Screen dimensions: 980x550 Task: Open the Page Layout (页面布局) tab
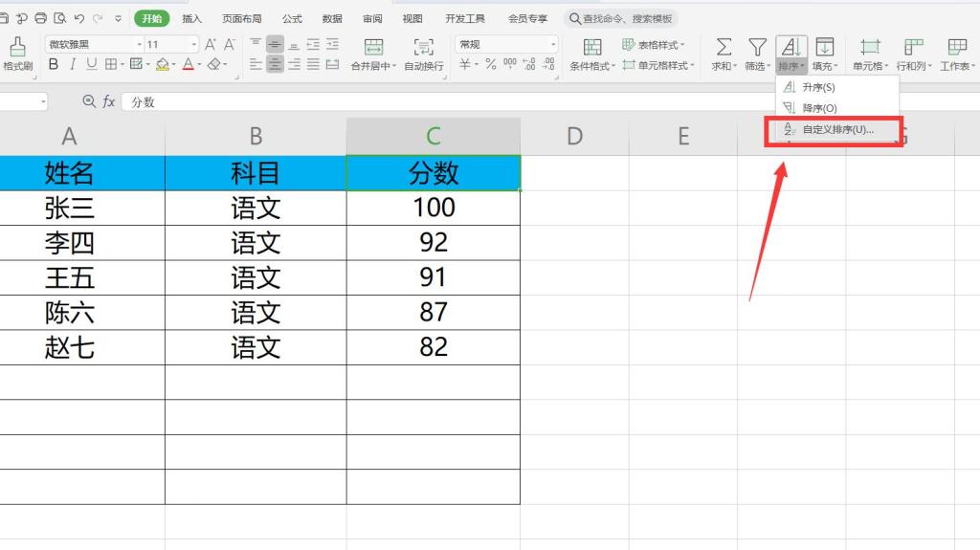[x=242, y=19]
